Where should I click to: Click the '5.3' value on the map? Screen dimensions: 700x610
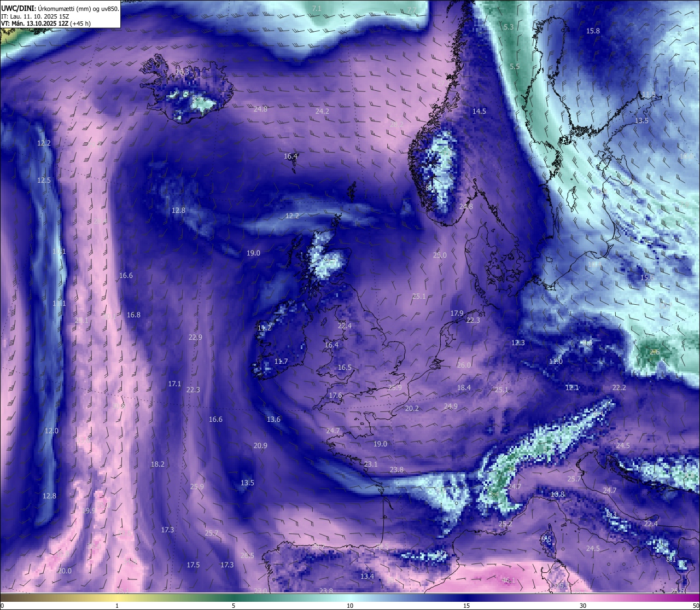(x=509, y=27)
